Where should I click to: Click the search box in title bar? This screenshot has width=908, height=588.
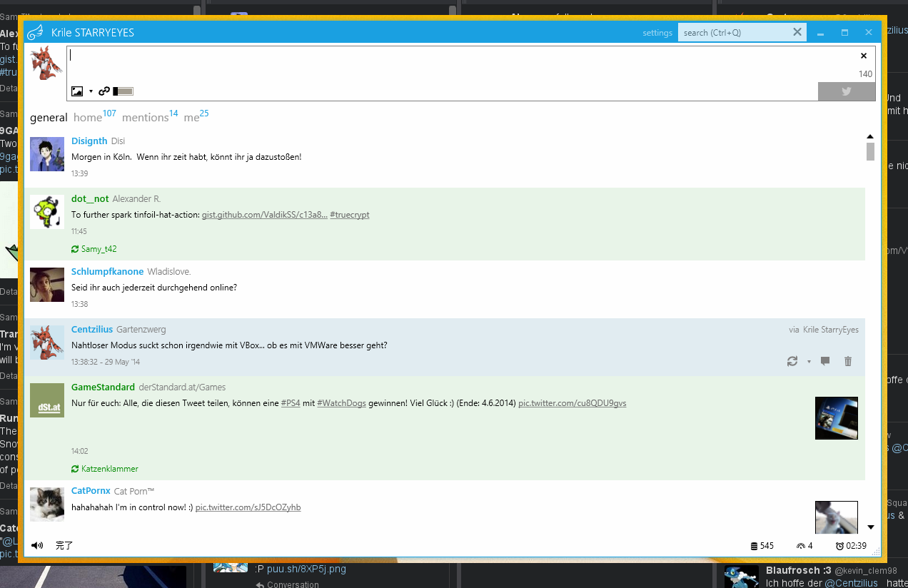[x=735, y=33]
